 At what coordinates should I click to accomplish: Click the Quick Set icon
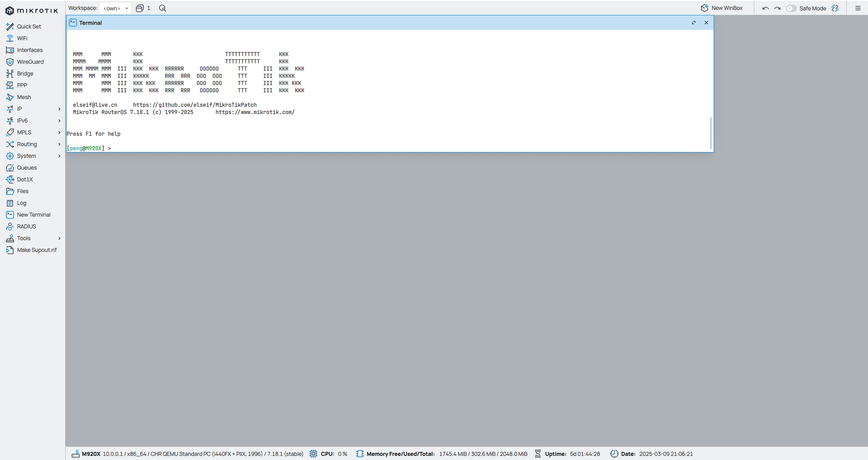(x=10, y=27)
